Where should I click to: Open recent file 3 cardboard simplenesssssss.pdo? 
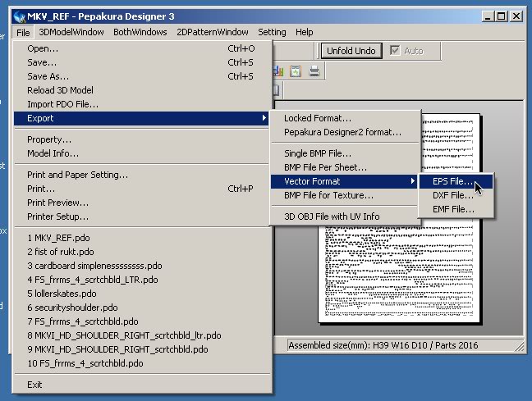tap(141, 266)
